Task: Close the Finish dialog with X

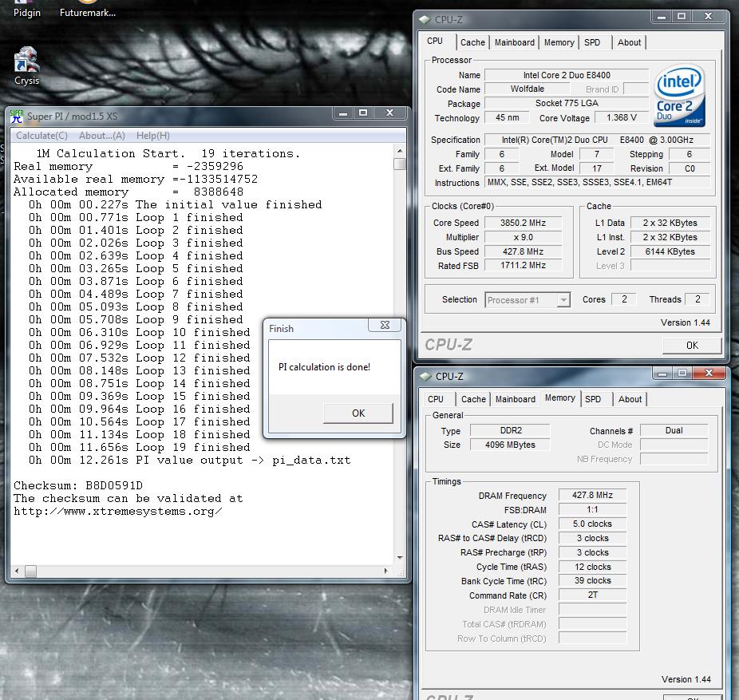Action: (x=385, y=325)
